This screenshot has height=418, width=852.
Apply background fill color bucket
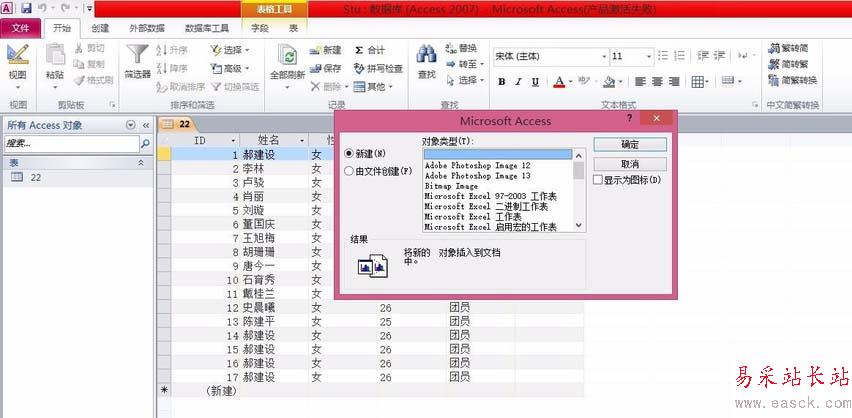pos(609,82)
